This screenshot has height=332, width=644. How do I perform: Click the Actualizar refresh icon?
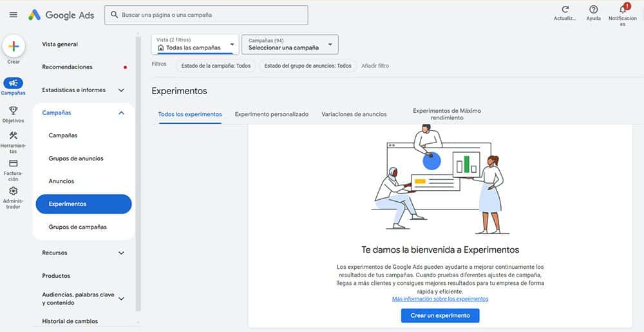(x=565, y=10)
